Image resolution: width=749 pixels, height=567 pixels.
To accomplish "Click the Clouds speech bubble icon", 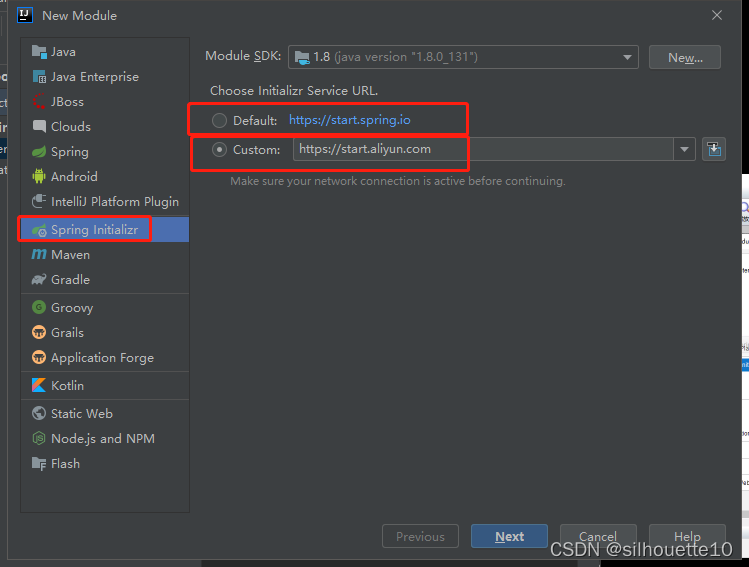I will pyautogui.click(x=39, y=126).
